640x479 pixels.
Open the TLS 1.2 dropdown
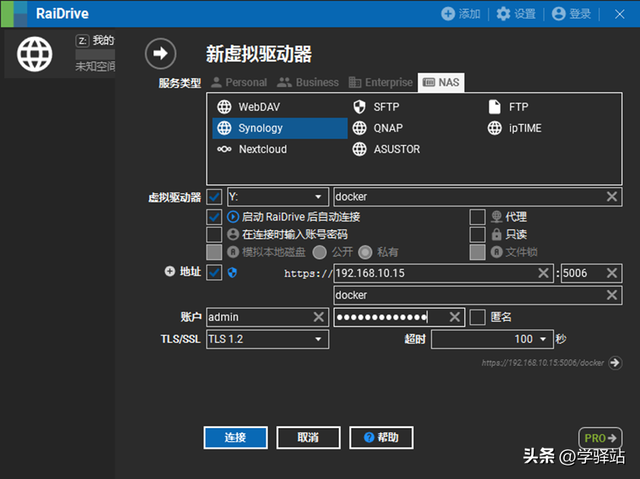267,339
